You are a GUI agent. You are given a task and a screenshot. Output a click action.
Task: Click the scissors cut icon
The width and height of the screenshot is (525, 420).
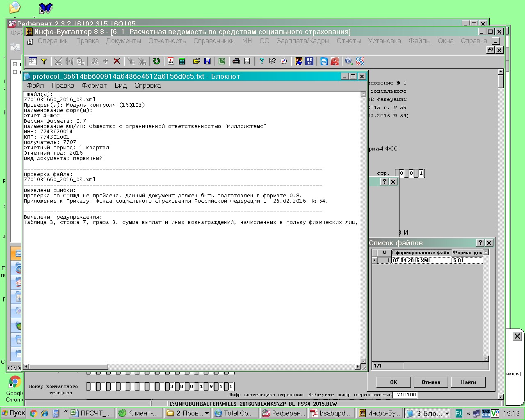click(x=58, y=61)
